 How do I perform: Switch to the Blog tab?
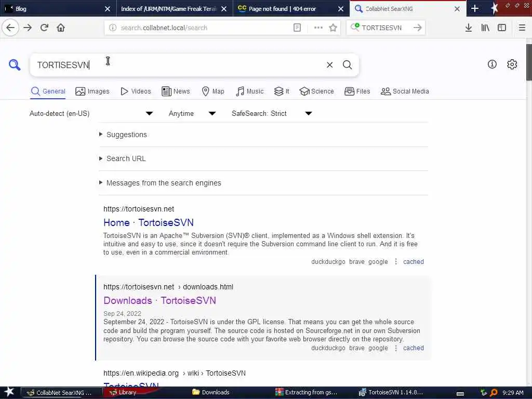pyautogui.click(x=58, y=8)
